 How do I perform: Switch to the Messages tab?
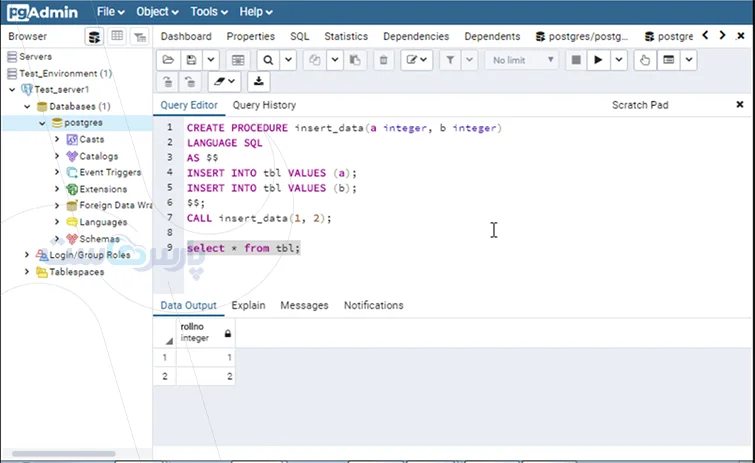click(304, 306)
